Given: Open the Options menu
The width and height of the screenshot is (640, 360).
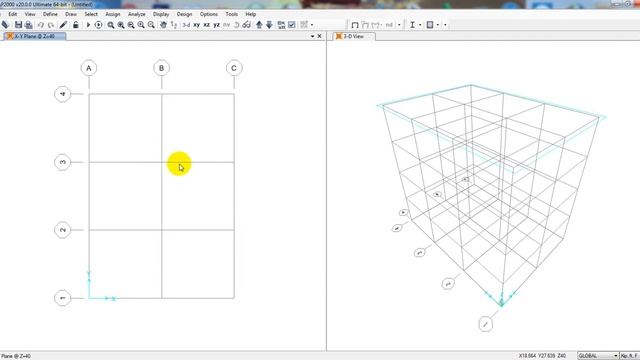Looking at the screenshot, I should coord(209,14).
